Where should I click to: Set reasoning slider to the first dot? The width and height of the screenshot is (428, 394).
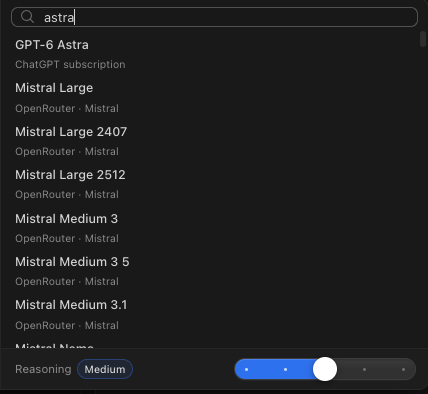(246, 369)
